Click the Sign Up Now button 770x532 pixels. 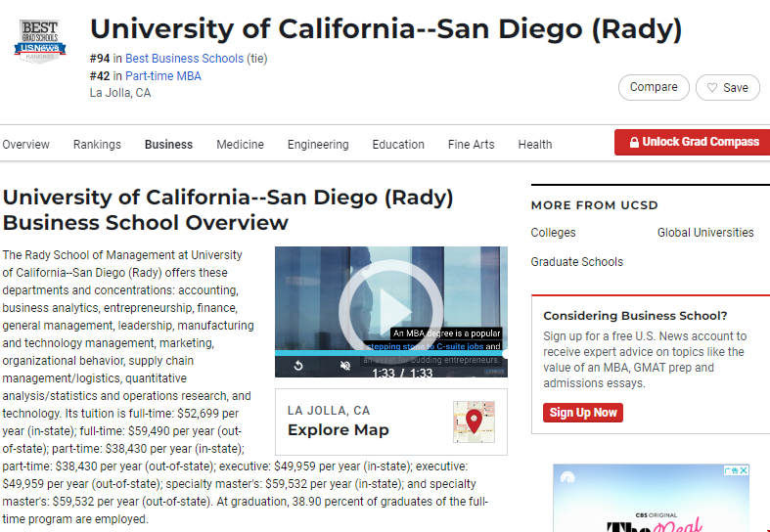583,413
